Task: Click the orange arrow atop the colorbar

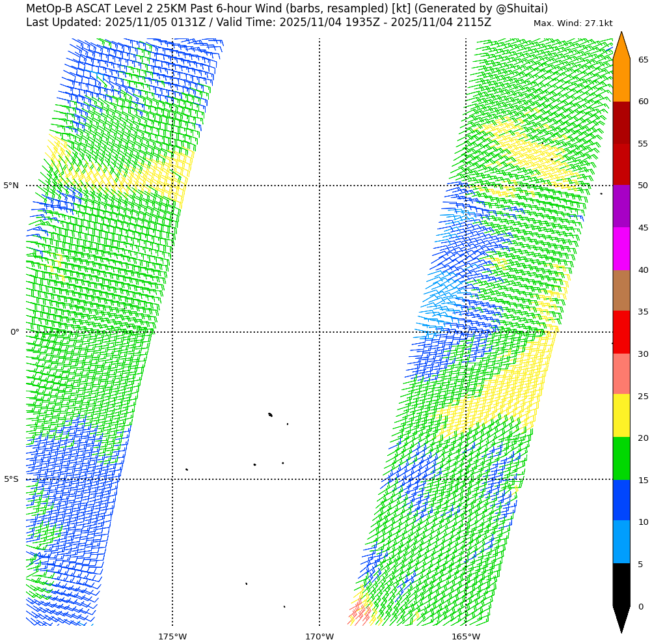Action: pos(621,47)
